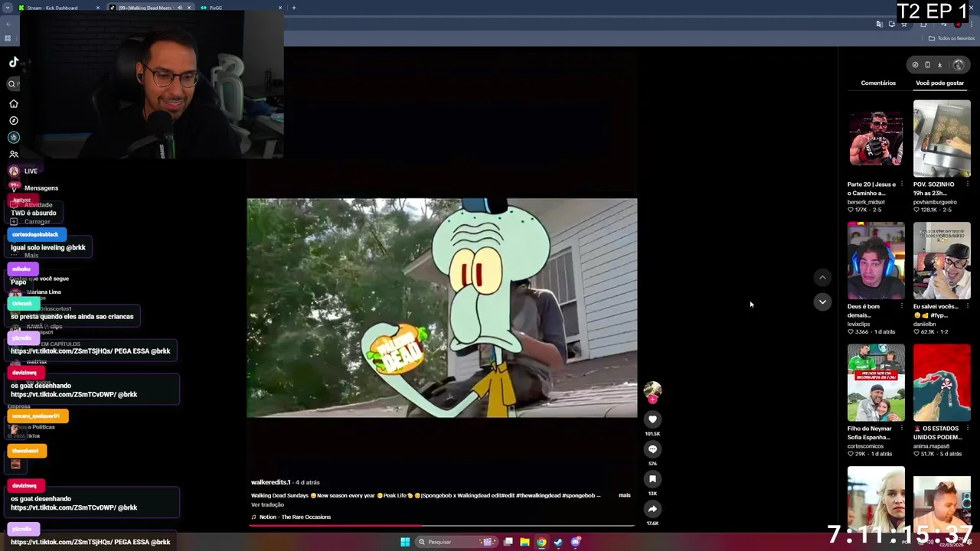This screenshot has height=551, width=980.
Task: Click 'Ver tradução' under the caption
Action: [267, 504]
